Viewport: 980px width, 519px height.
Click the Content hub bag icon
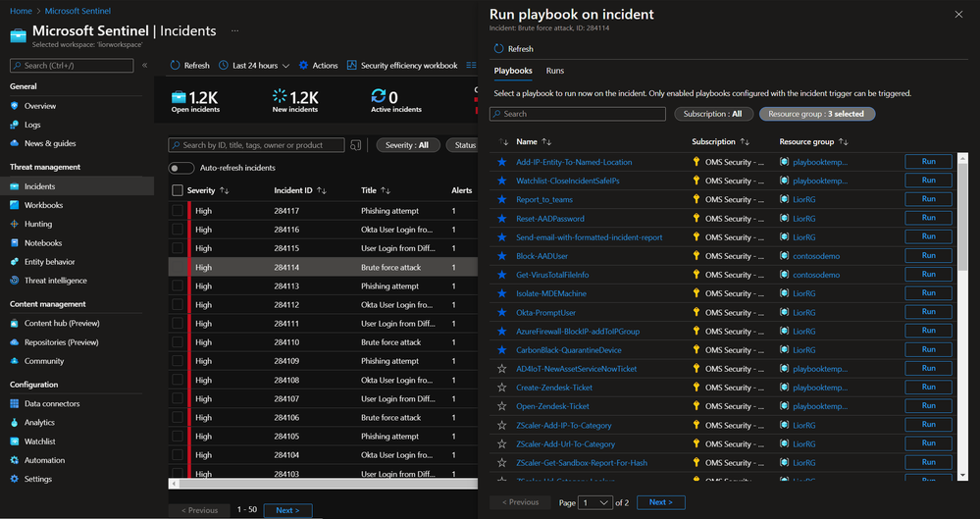pyautogui.click(x=15, y=324)
